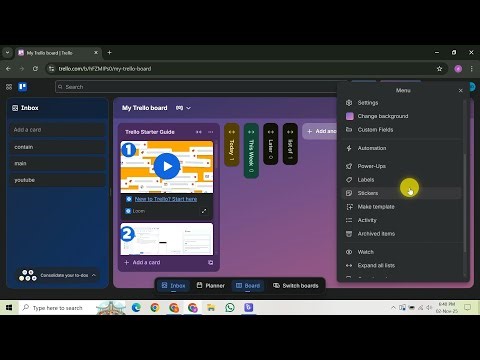Viewport: 480px width, 360px height.
Task: Open the Windows notification center icon
Action: click(x=468, y=307)
